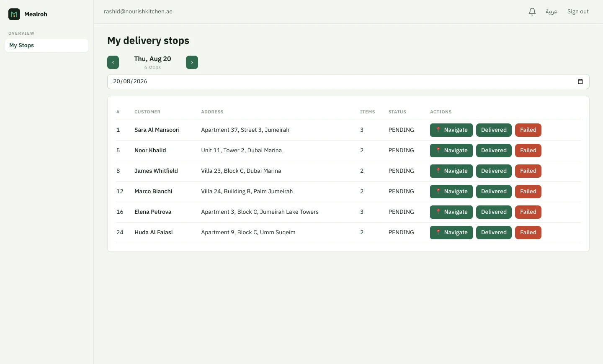
Task: Click the Thu, Aug 20 date heading
Action: 152,59
